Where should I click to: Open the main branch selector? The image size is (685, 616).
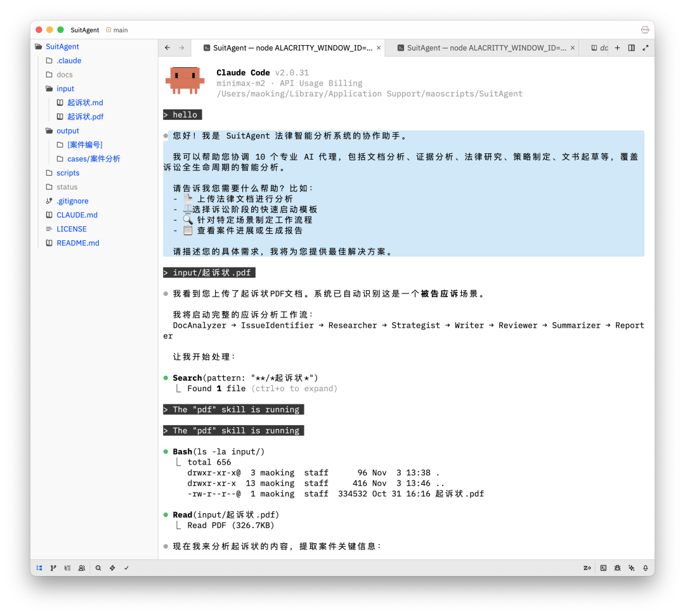117,30
